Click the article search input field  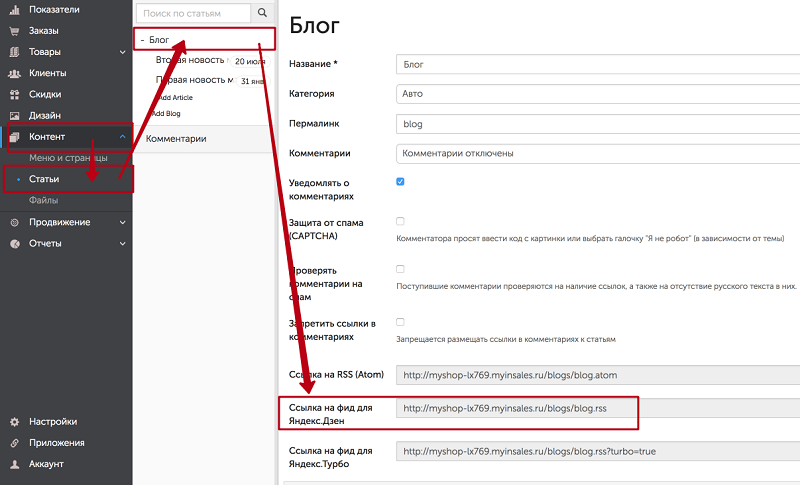pyautogui.click(x=192, y=13)
